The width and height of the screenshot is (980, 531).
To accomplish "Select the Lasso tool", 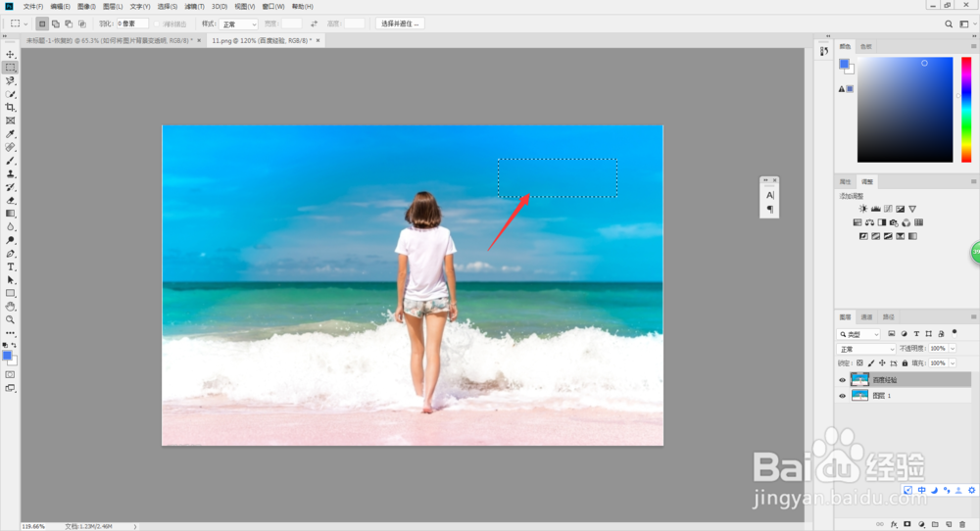I will click(x=10, y=81).
